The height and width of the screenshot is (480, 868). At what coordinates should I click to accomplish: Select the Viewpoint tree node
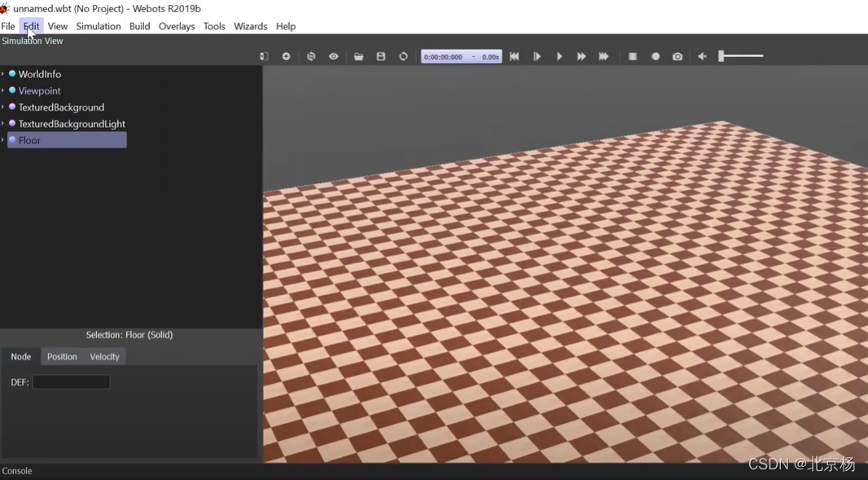pyautogui.click(x=39, y=90)
